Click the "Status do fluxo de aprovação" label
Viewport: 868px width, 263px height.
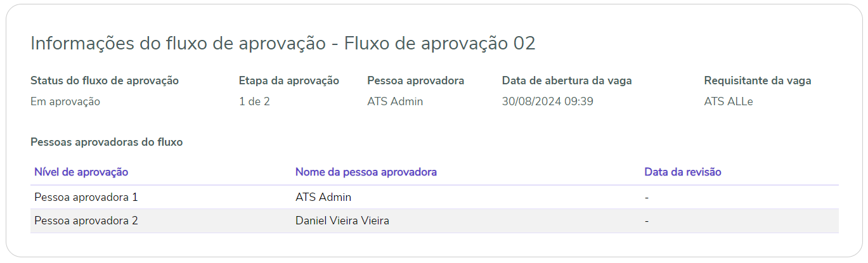[105, 80]
